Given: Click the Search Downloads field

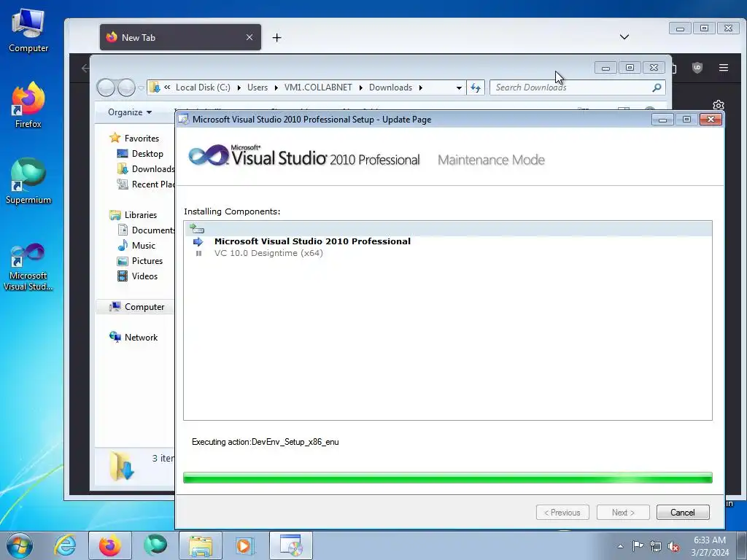Looking at the screenshot, I should [x=572, y=87].
